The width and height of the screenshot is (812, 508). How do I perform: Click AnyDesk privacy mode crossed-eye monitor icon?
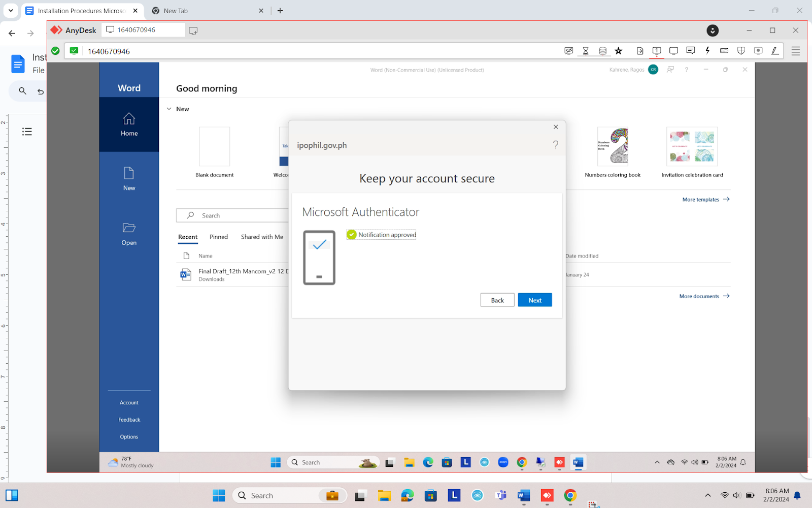point(569,51)
